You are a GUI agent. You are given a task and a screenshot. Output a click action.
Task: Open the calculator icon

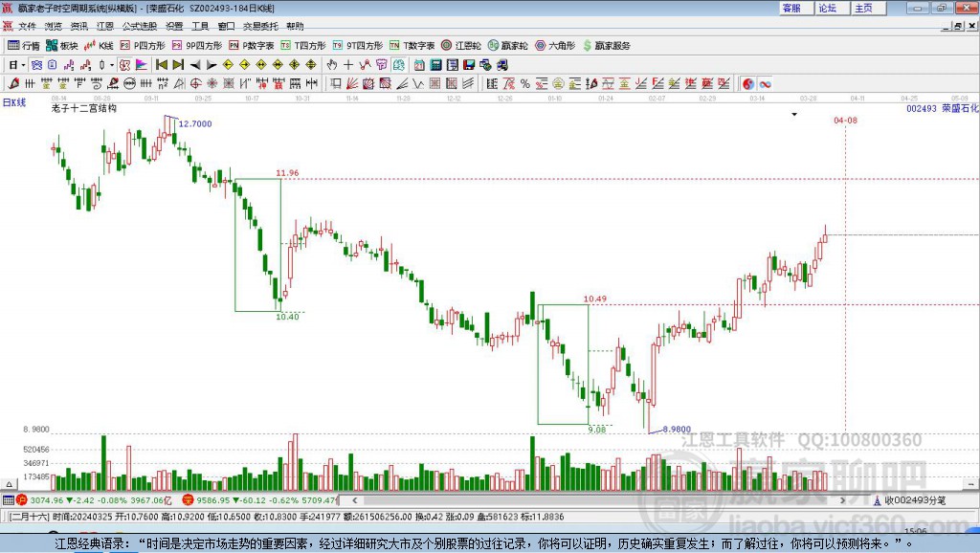coord(436,65)
